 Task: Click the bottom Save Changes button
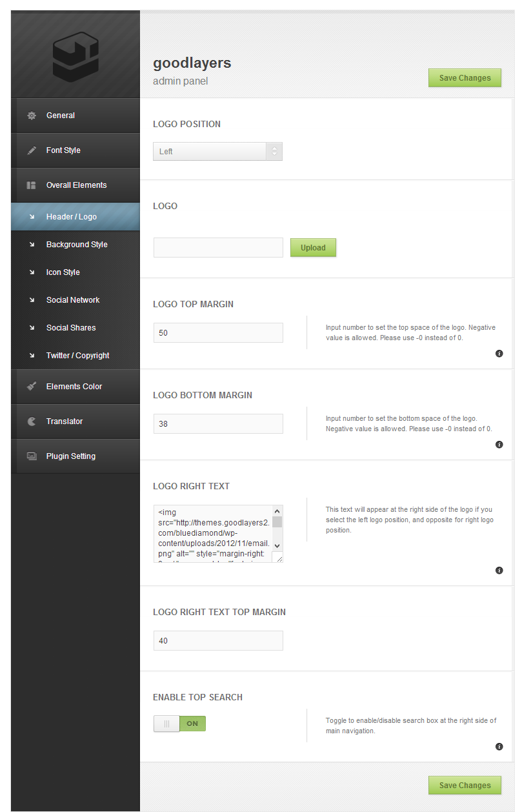[x=465, y=786]
